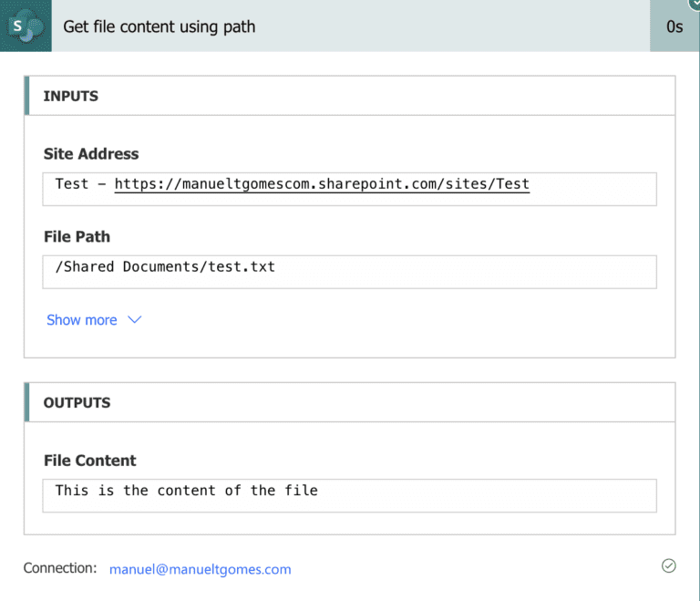Click the Site Address input box
Viewport: 700px width, 601px height.
click(x=592, y=190)
